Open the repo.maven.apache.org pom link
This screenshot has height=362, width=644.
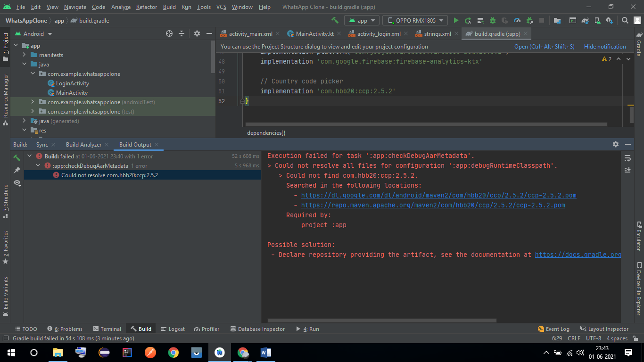coord(433,205)
